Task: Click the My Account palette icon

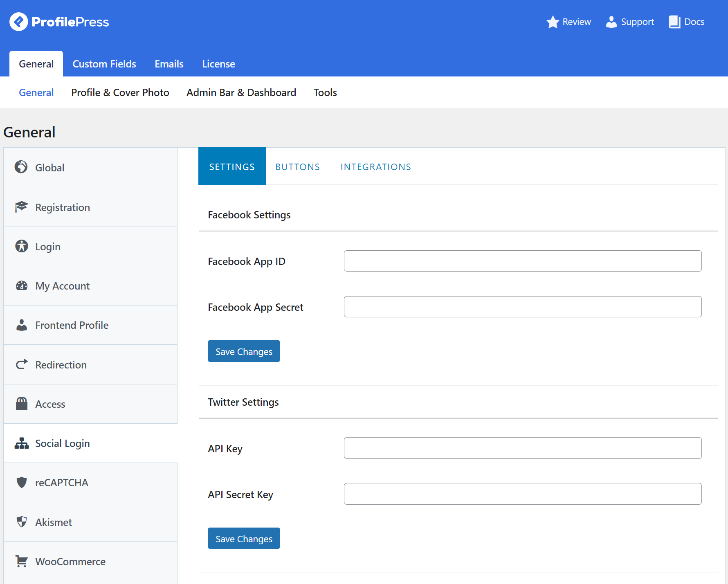Action: (22, 285)
